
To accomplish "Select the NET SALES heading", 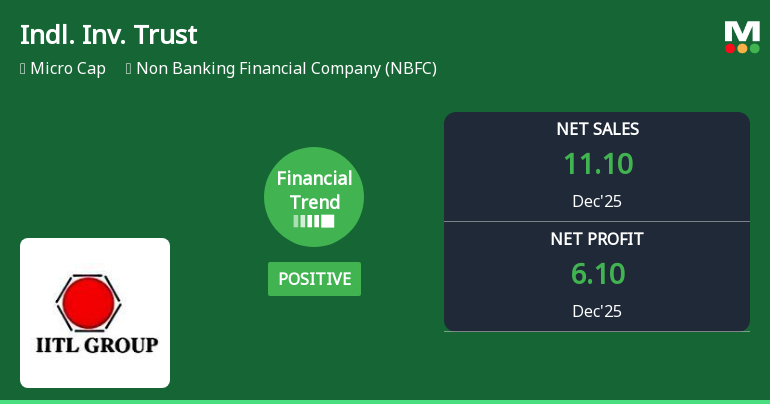I will (x=597, y=129).
